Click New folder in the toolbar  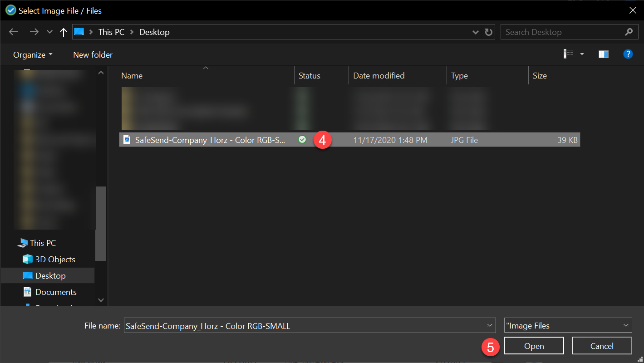click(93, 55)
